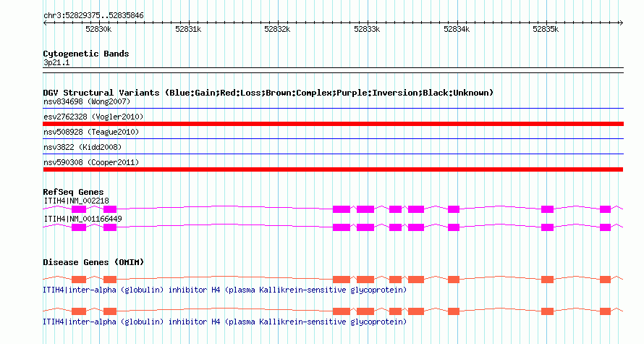The width and height of the screenshot is (644, 344).
Task: Click the 52834k ruler label
Action: click(x=457, y=29)
